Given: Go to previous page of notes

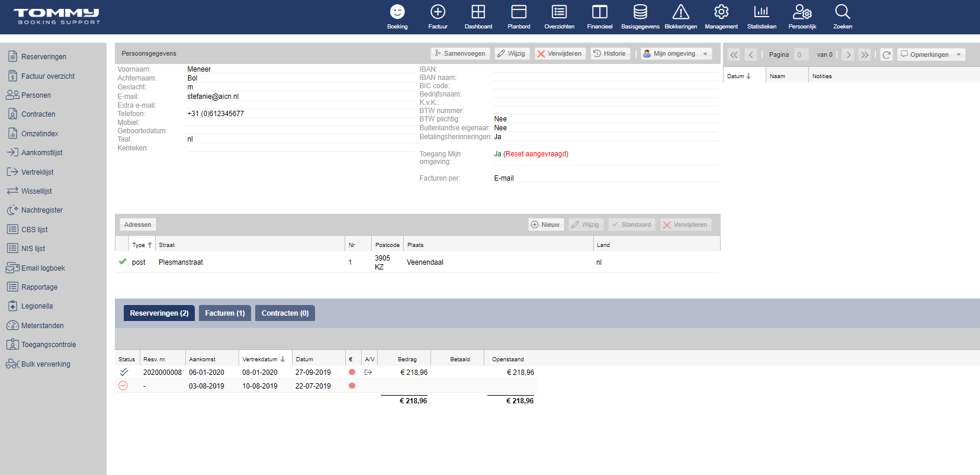Looking at the screenshot, I should pyautogui.click(x=751, y=54).
